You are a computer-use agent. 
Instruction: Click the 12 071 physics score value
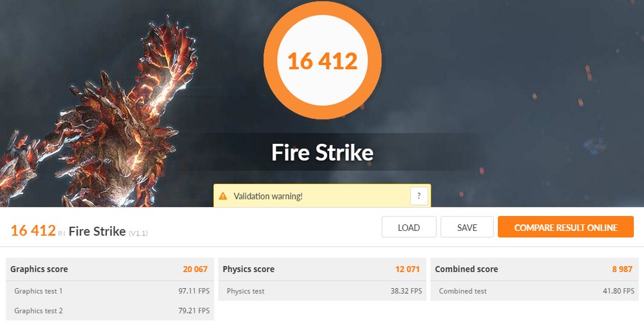point(408,269)
